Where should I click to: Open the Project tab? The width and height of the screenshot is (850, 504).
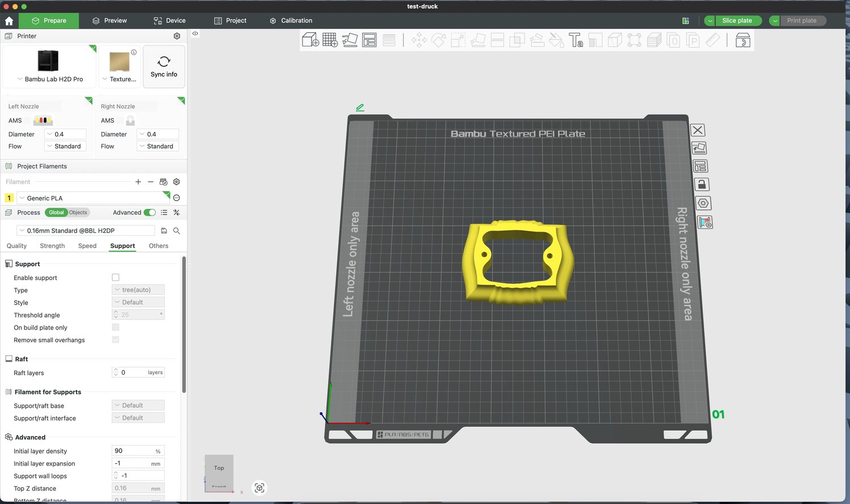230,21
